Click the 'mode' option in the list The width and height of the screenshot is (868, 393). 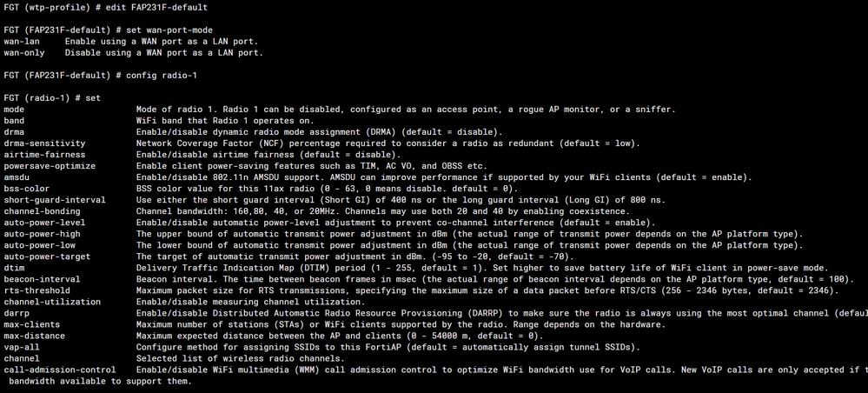(x=14, y=110)
